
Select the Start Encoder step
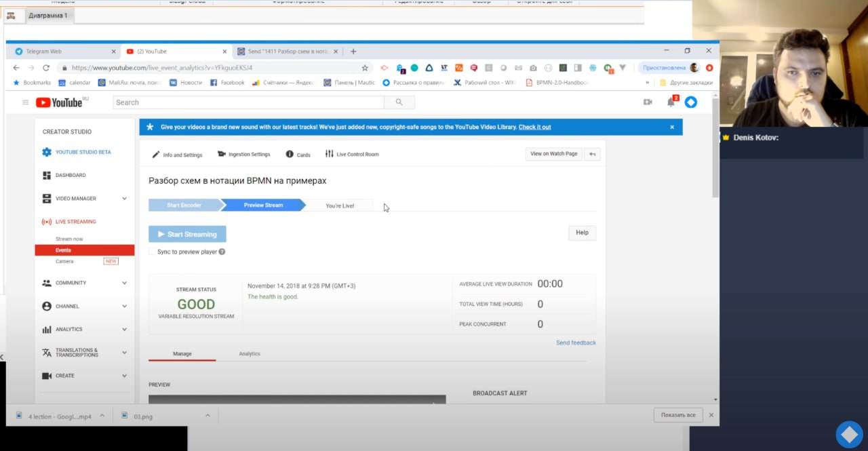click(184, 205)
